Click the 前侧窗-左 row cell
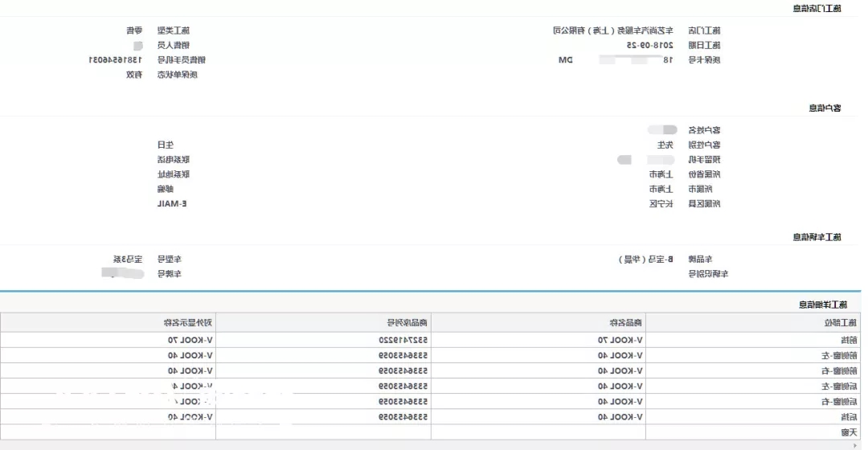This screenshot has width=868, height=450. pos(753,355)
